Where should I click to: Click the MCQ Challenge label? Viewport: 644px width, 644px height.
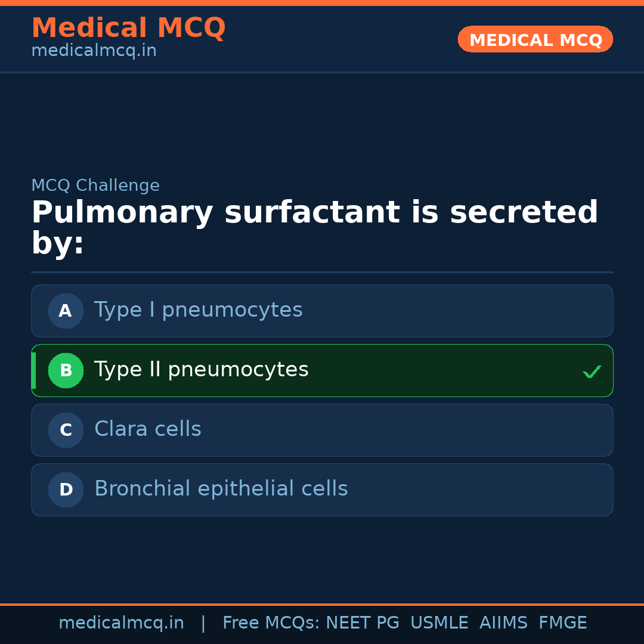tap(95, 185)
